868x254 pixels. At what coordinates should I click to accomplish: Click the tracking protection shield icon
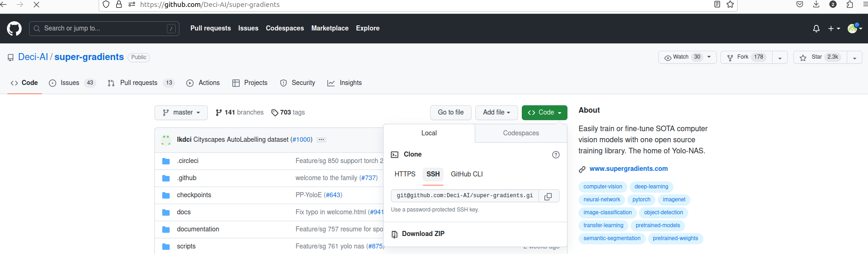pos(106,5)
